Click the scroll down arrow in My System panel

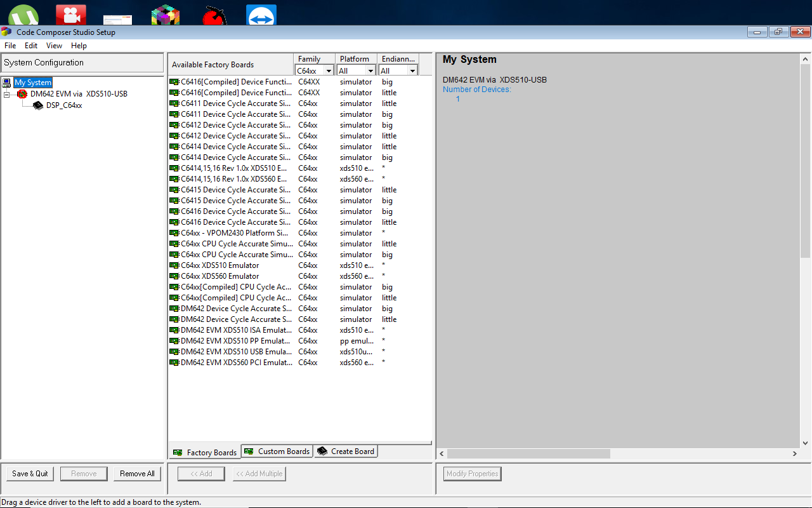click(806, 443)
